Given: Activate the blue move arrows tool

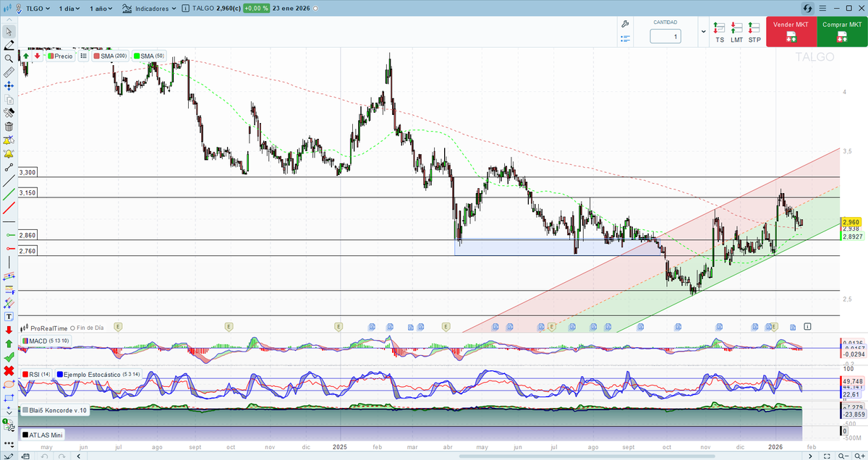Looking at the screenshot, I should coord(9,86).
